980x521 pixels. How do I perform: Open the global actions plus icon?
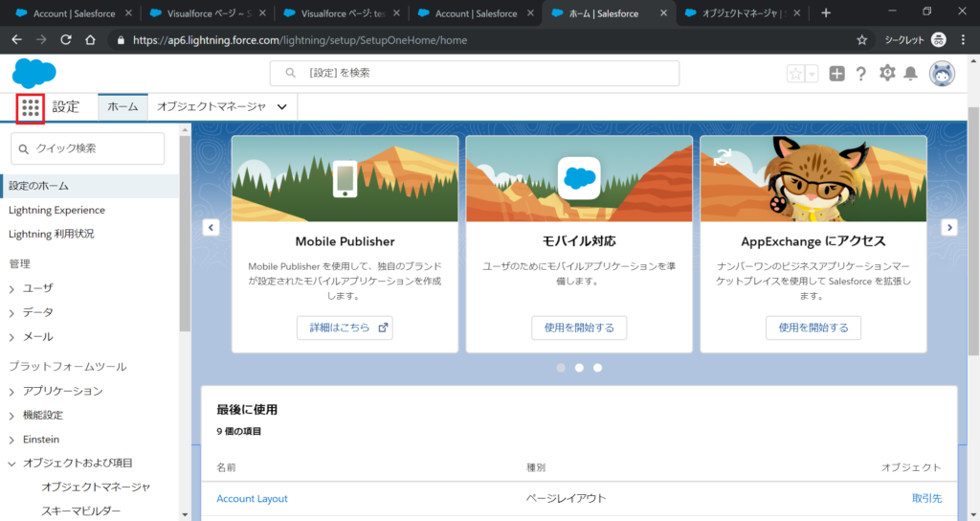pos(837,74)
